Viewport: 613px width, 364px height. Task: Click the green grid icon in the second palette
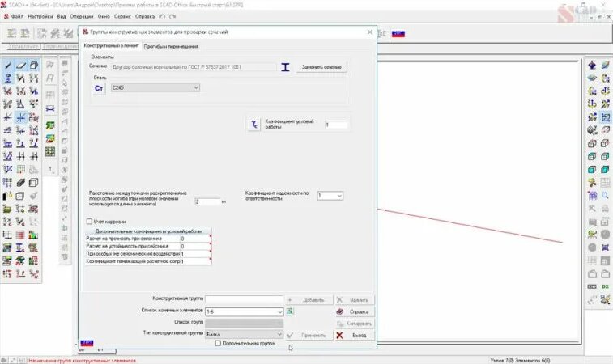coord(50,151)
